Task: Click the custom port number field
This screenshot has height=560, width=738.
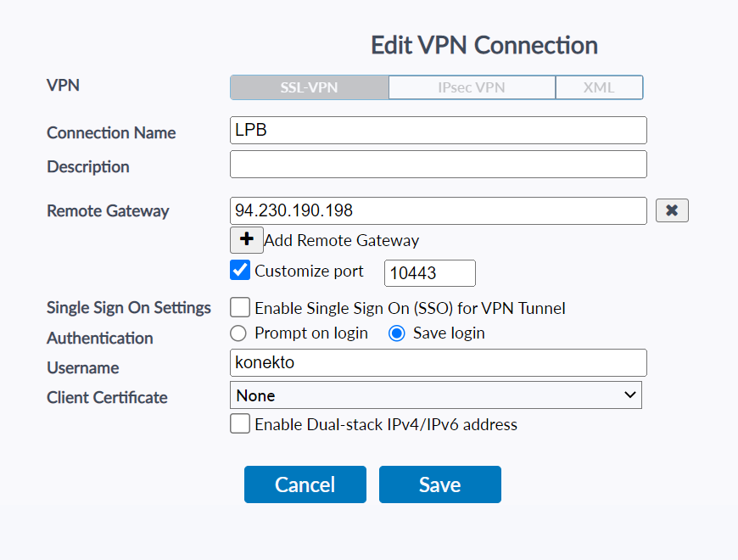Action: click(x=429, y=272)
